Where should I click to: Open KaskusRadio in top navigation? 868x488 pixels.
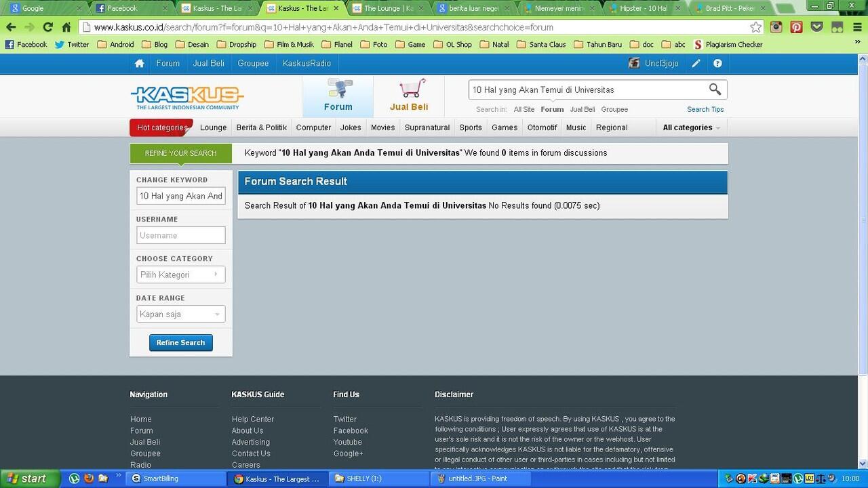point(307,63)
